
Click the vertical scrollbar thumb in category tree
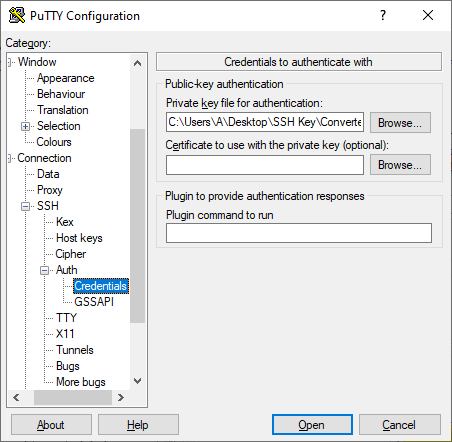pos(137,226)
